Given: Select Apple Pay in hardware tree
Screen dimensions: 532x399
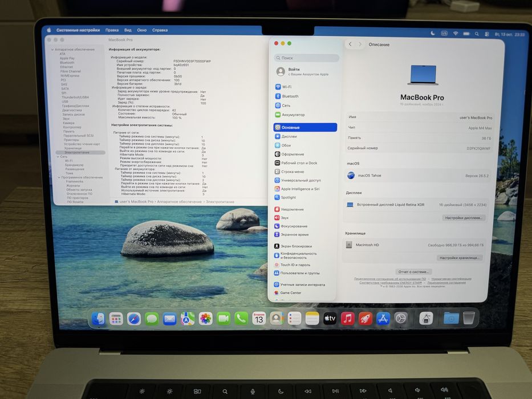Looking at the screenshot, I should (67, 58).
